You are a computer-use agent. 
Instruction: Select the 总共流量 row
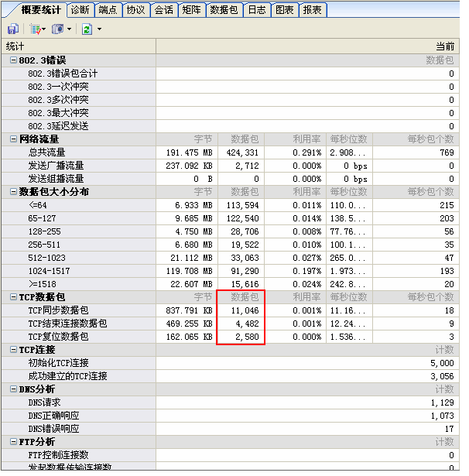tap(230, 152)
